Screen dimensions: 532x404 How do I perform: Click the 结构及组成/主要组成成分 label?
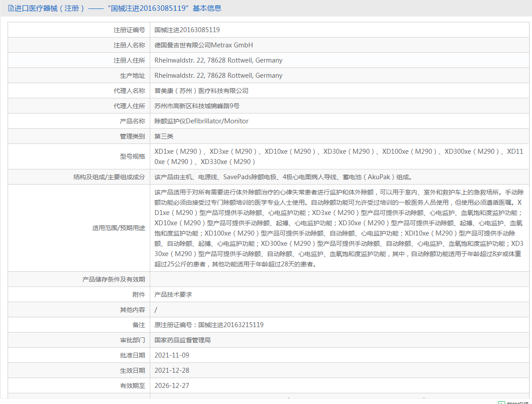[109, 177]
